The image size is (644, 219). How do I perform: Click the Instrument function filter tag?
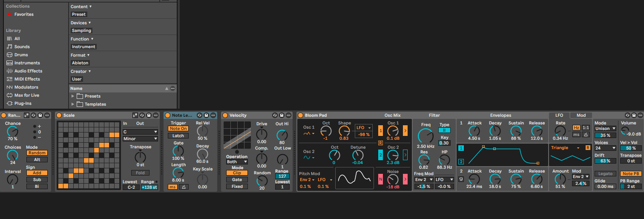click(83, 47)
